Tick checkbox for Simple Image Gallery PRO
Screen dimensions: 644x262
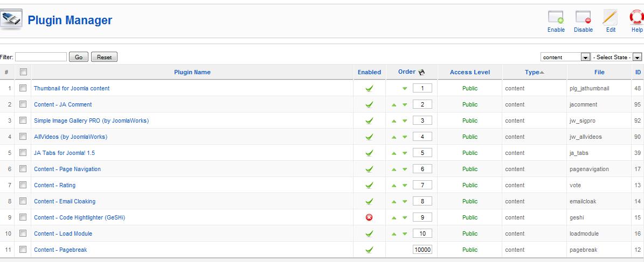23,120
